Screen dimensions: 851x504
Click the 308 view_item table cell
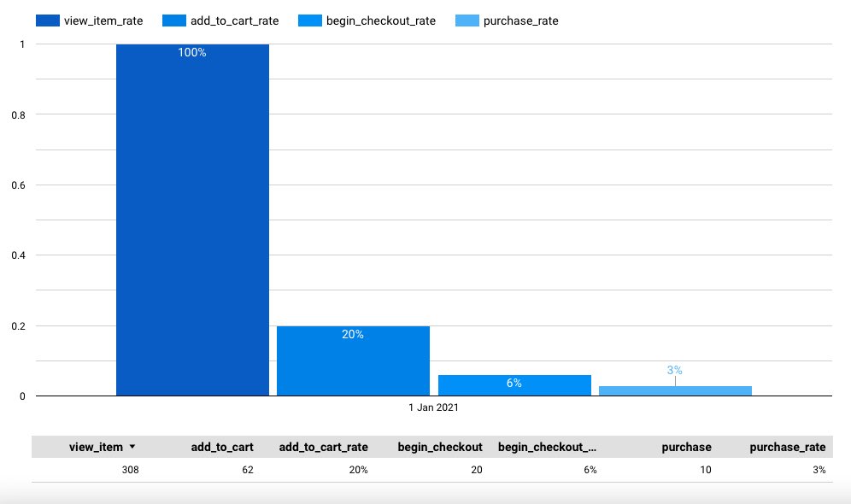tap(130, 470)
